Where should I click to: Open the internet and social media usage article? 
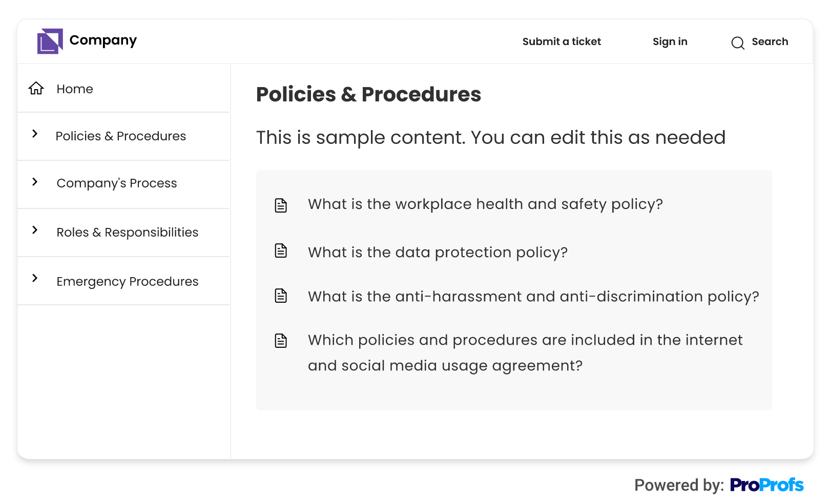(525, 353)
